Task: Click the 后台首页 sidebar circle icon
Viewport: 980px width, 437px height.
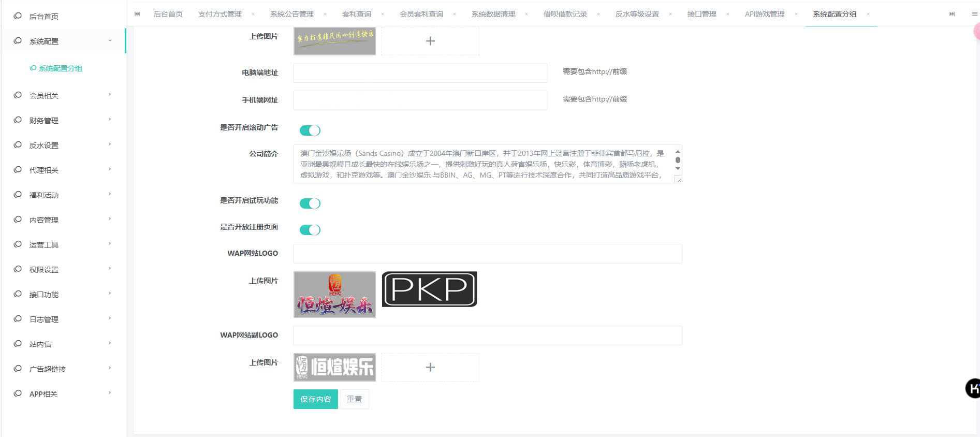Action: [18, 16]
